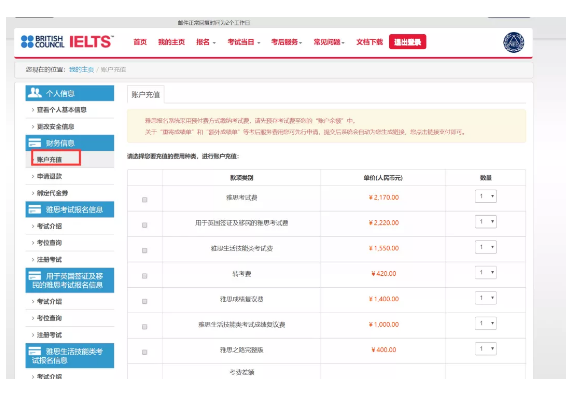This screenshot has height=398, width=574.
Task: Click the 财务信息 sidebar header
Action: (70, 143)
